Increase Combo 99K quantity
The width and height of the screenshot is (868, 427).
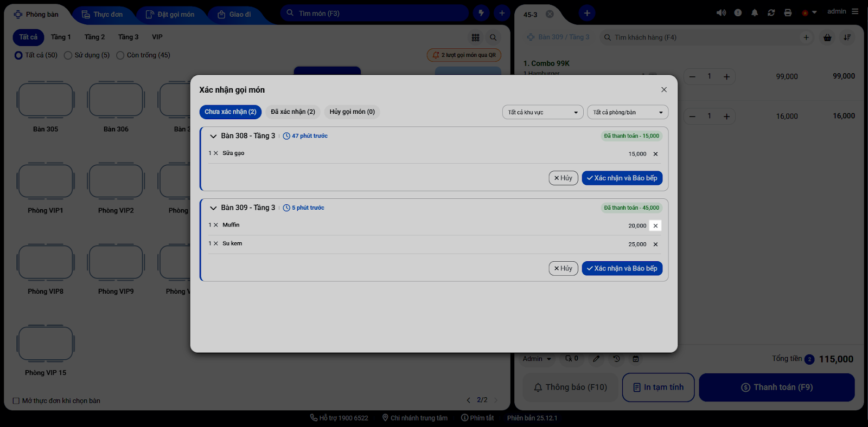726,77
